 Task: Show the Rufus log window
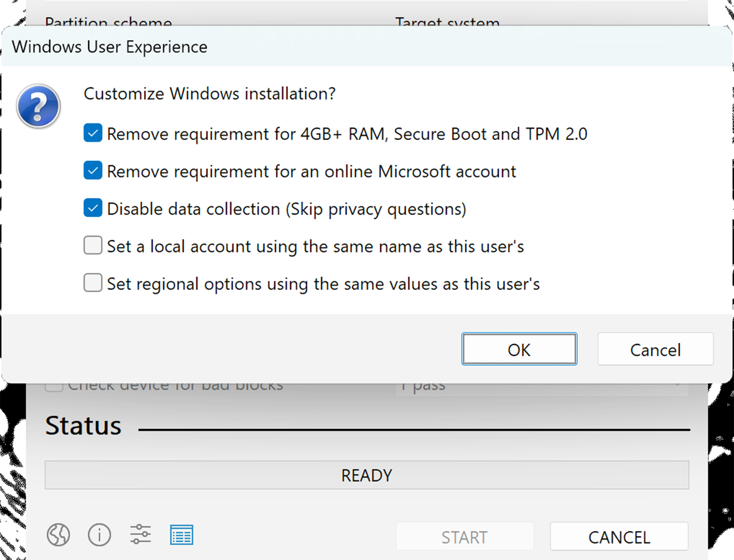(x=181, y=535)
